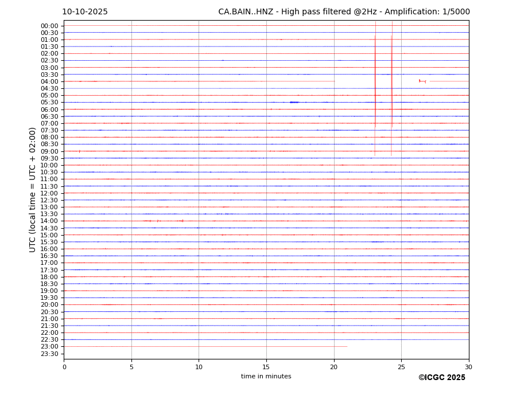This screenshot has width=532, height=399.
Task: Click the small red event on 04:00 trace
Action: (x=421, y=81)
